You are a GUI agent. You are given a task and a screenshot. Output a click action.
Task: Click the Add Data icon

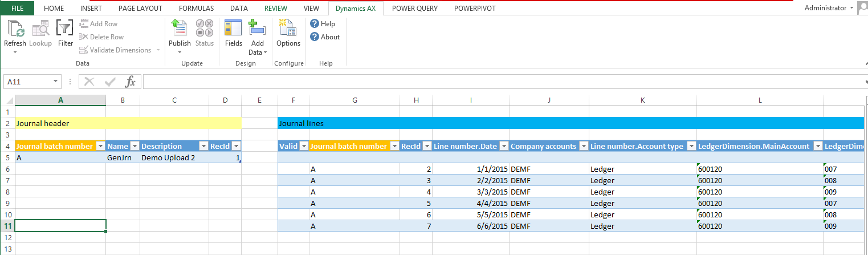coord(258,29)
